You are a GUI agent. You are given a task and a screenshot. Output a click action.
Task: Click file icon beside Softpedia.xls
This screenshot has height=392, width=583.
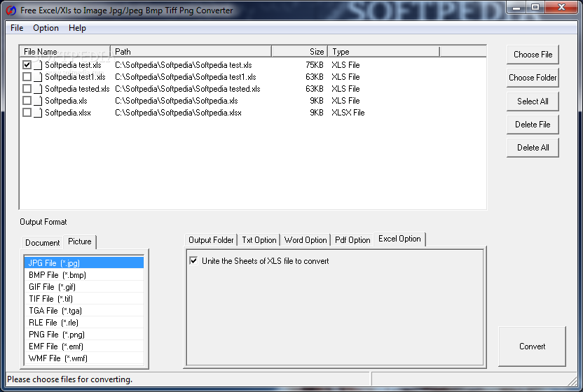[38, 101]
